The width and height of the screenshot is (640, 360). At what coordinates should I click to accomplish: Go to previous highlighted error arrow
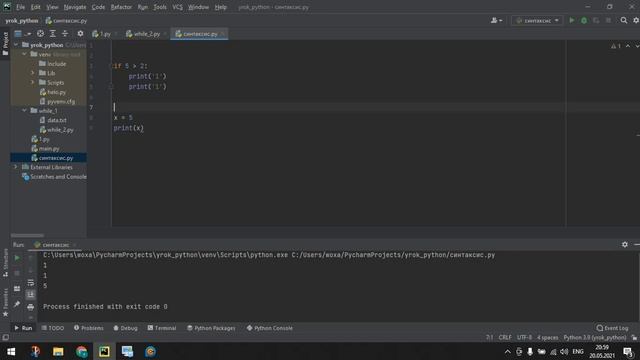point(628,46)
